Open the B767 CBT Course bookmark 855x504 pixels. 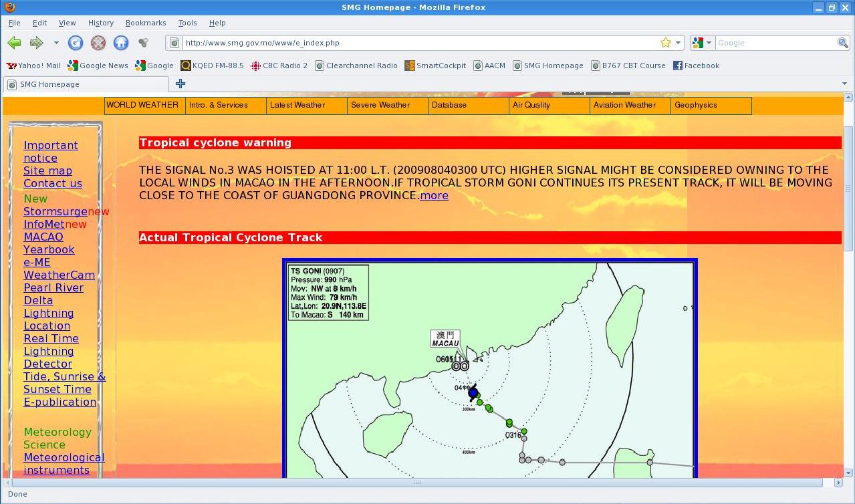(628, 66)
